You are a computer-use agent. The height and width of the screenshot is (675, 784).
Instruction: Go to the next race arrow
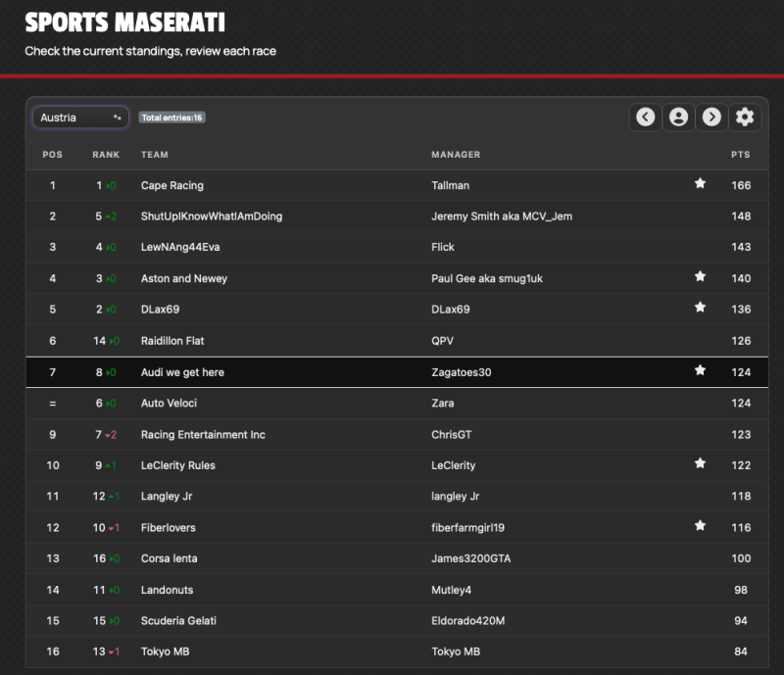(711, 117)
